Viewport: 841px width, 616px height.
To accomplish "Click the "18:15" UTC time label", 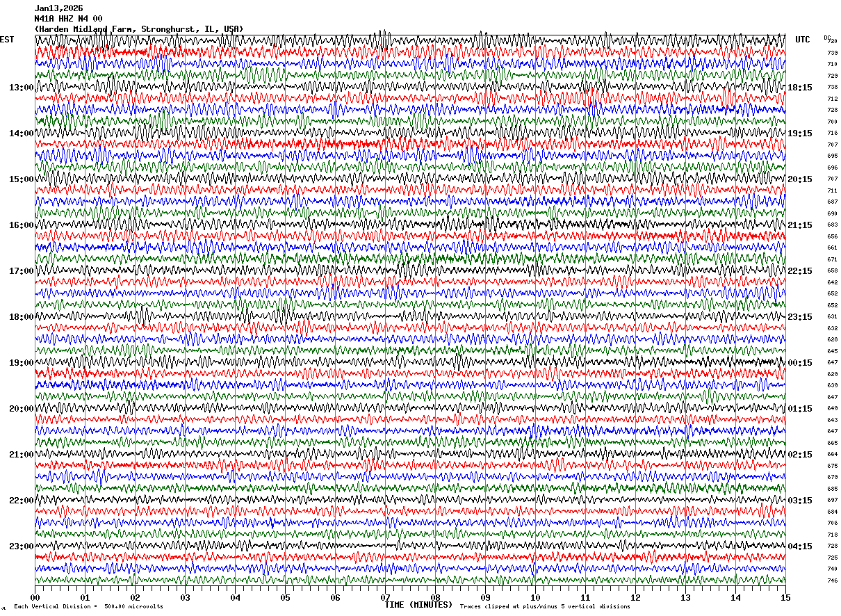I will (x=800, y=88).
